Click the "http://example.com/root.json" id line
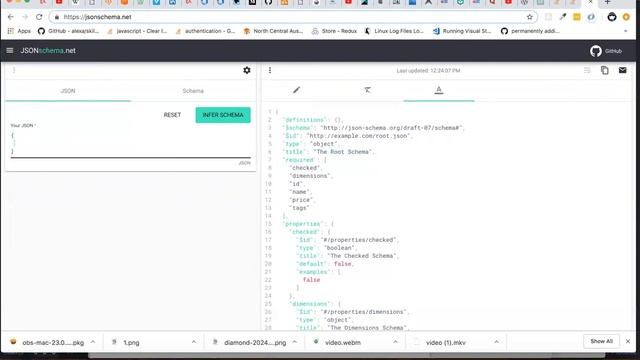This screenshot has width=640, height=360. (347, 136)
